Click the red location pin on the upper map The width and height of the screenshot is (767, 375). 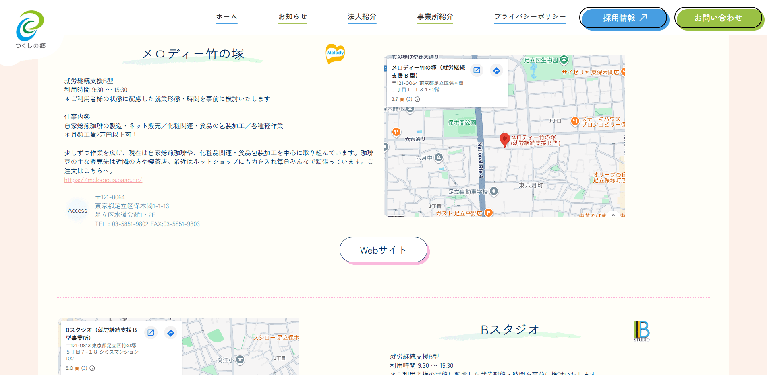point(504,140)
